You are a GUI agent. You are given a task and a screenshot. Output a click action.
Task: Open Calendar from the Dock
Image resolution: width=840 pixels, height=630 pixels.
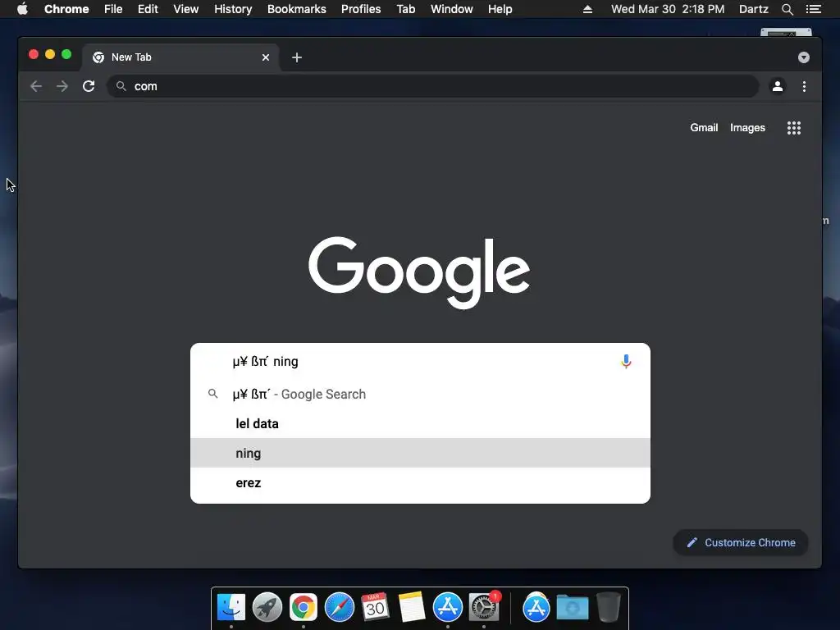point(375,607)
